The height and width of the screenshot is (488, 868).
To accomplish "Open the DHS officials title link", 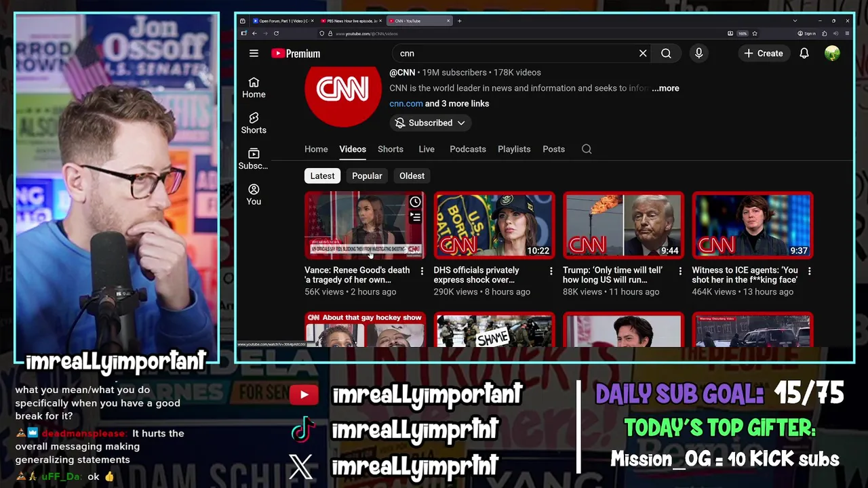I will (477, 274).
